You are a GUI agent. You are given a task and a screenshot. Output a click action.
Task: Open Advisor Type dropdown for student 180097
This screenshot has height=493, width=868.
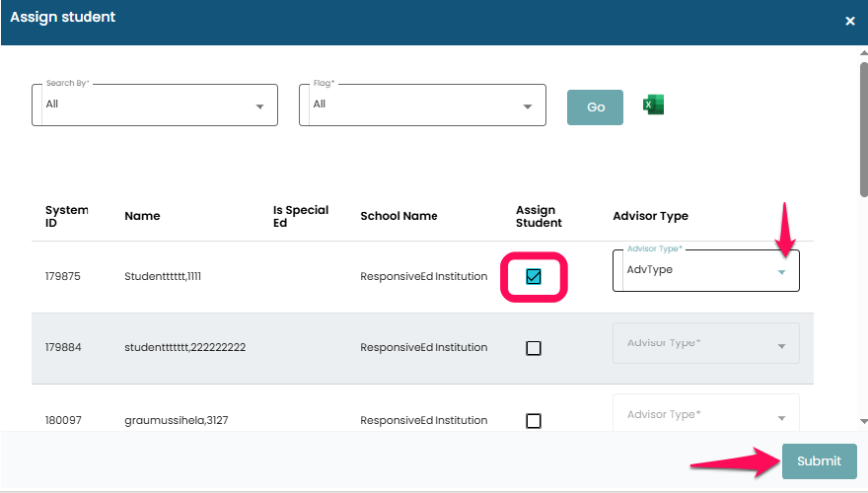coord(705,415)
